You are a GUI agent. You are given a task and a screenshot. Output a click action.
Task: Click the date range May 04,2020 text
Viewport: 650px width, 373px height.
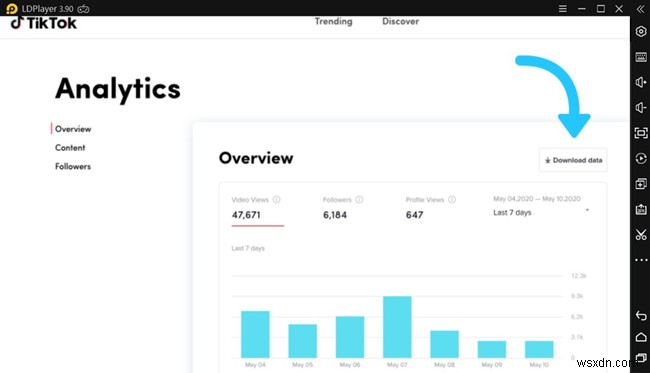pyautogui.click(x=537, y=199)
